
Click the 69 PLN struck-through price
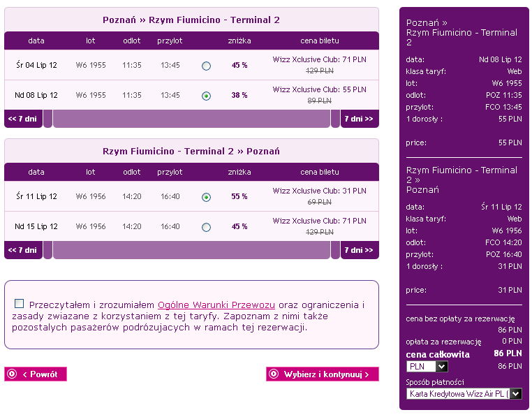click(x=320, y=202)
